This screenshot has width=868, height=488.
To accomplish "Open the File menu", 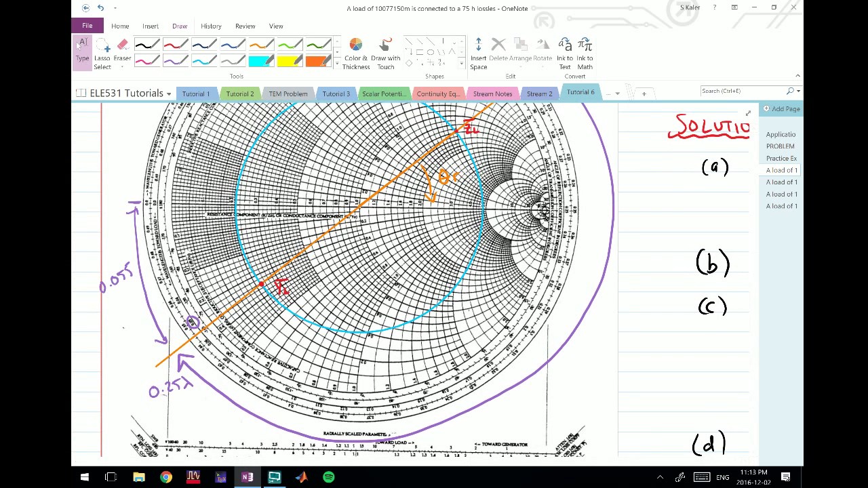I will click(87, 26).
